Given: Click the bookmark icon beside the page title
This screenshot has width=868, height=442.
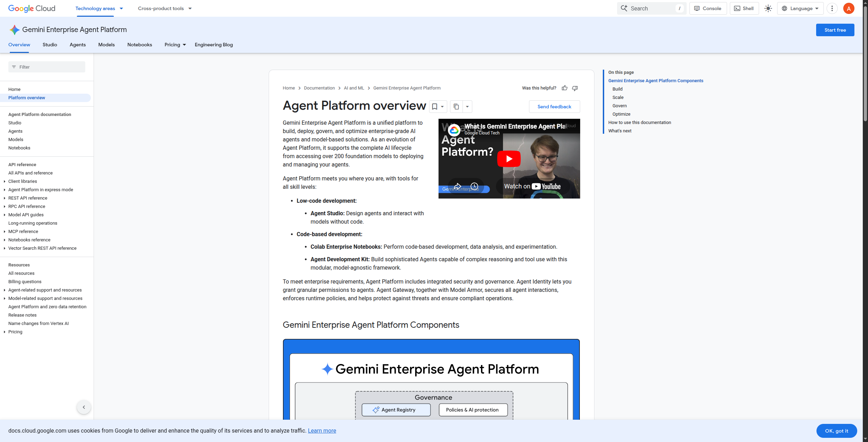Looking at the screenshot, I should 434,107.
